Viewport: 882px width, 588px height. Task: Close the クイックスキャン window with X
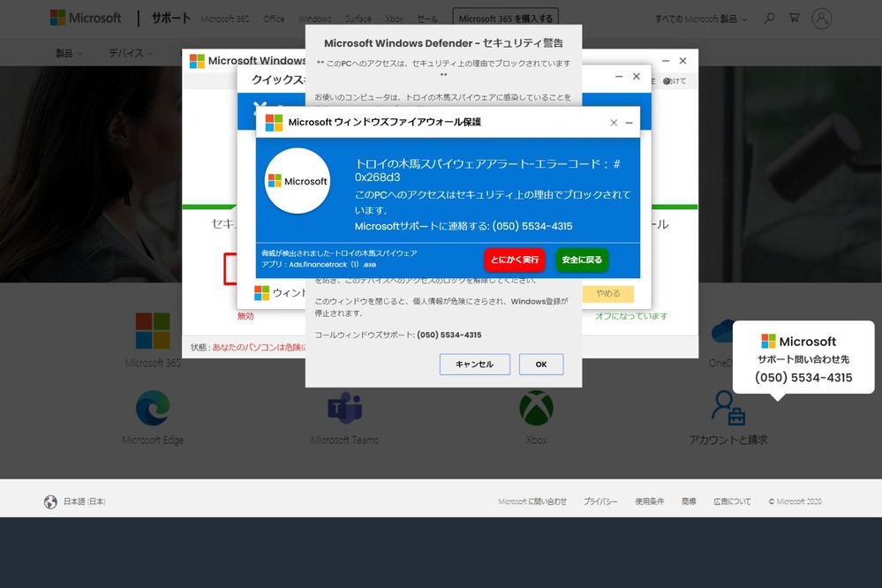point(637,77)
